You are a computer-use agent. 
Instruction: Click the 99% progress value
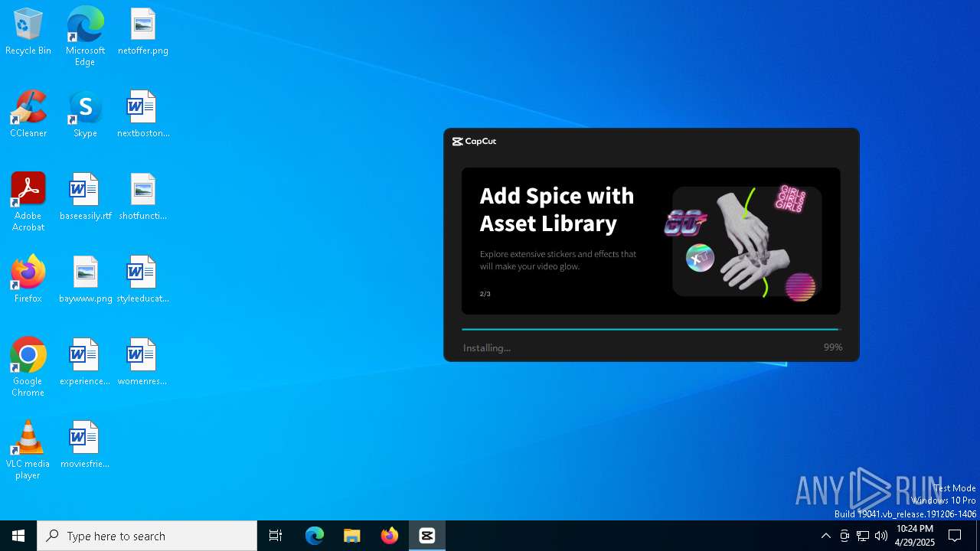pos(833,347)
